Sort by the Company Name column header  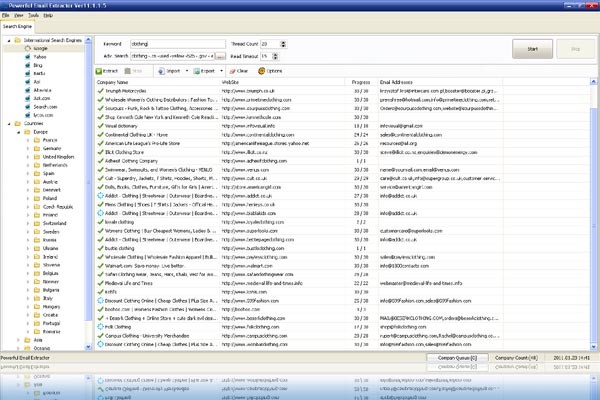(x=157, y=82)
